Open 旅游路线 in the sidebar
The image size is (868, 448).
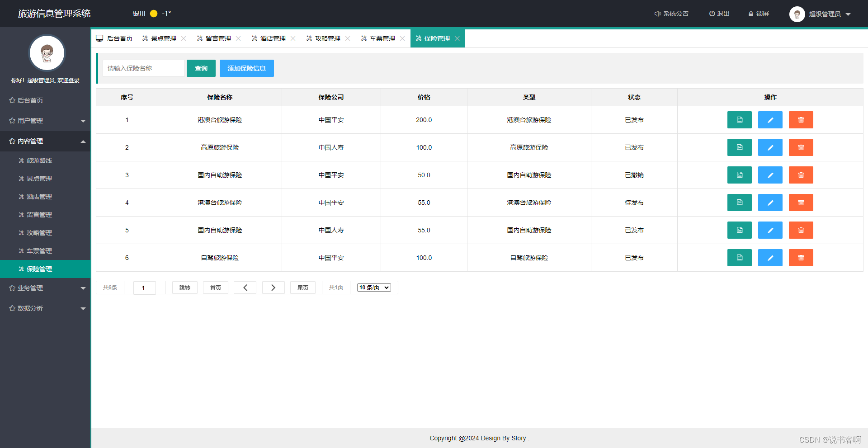45,160
